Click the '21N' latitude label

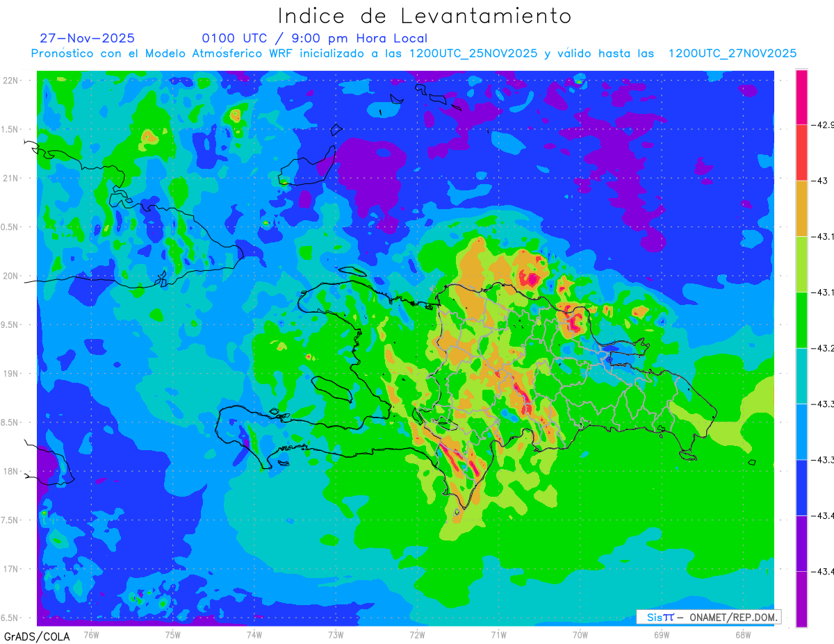pyautogui.click(x=10, y=178)
